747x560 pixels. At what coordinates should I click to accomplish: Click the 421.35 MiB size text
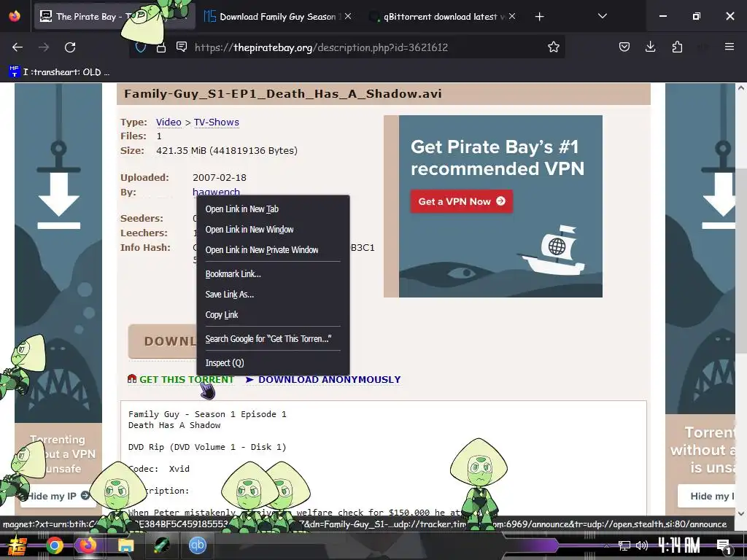pyautogui.click(x=227, y=150)
